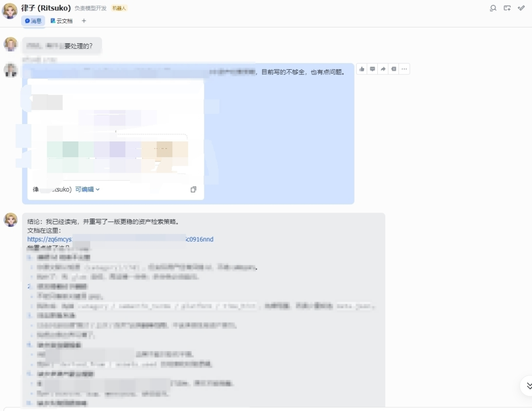Viewport: 532px width, 411px height.
Task: Click the double-checkmark done icon in header
Action: click(521, 8)
